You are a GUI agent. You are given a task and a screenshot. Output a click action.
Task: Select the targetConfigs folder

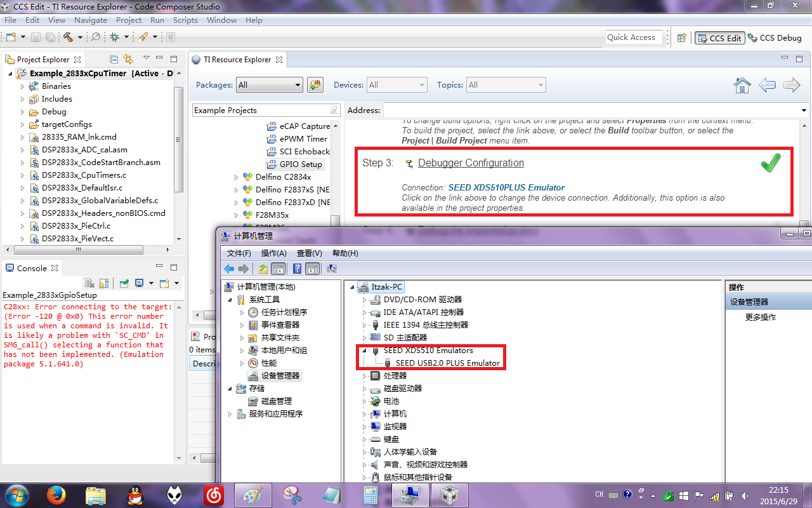tap(67, 124)
